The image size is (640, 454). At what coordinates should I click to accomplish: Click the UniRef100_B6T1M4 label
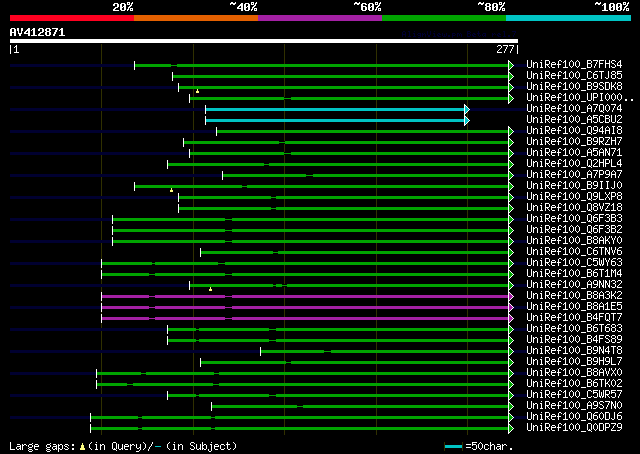click(x=574, y=274)
